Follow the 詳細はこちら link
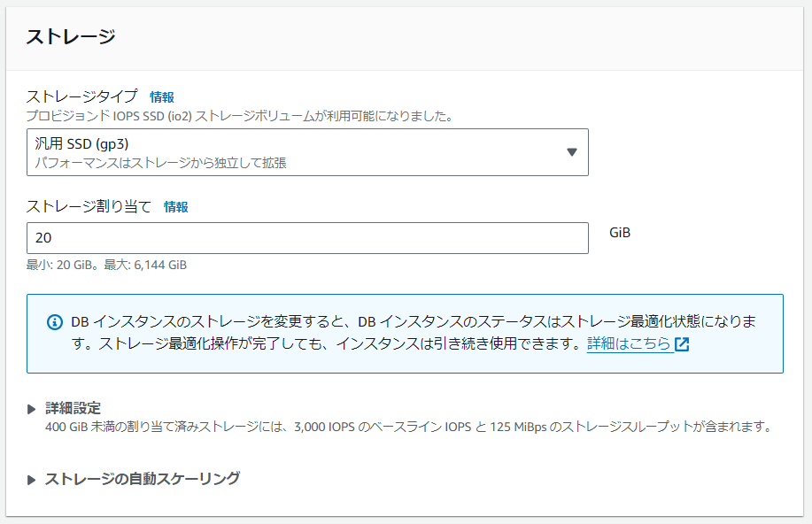812x524 pixels. click(629, 343)
